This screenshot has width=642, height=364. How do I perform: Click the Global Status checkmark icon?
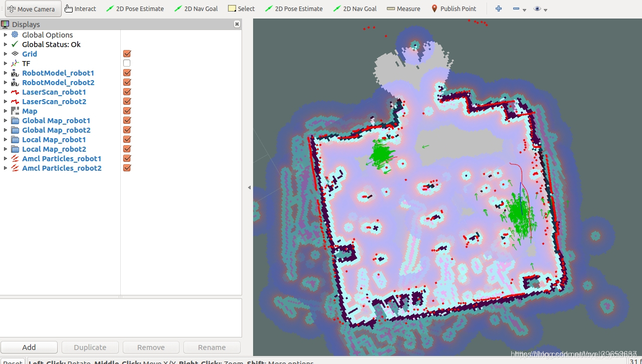15,44
